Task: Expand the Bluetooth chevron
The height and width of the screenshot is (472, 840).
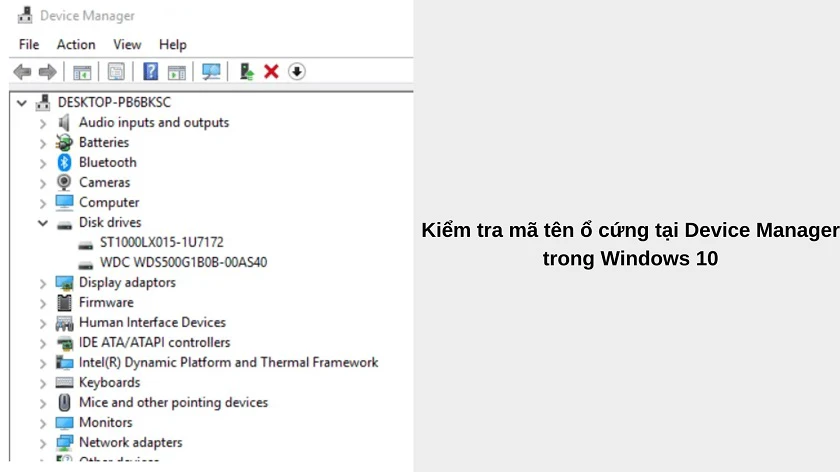Action: (x=43, y=163)
